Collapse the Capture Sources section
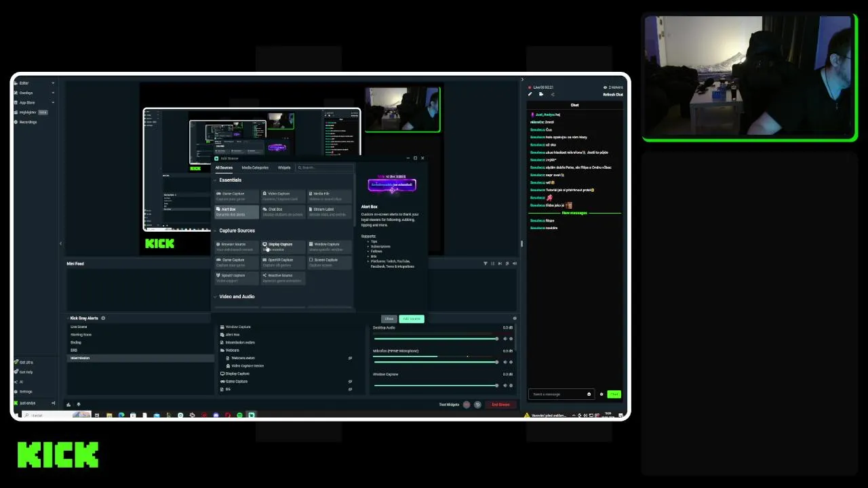Image resolution: width=868 pixels, height=488 pixels. [x=216, y=231]
